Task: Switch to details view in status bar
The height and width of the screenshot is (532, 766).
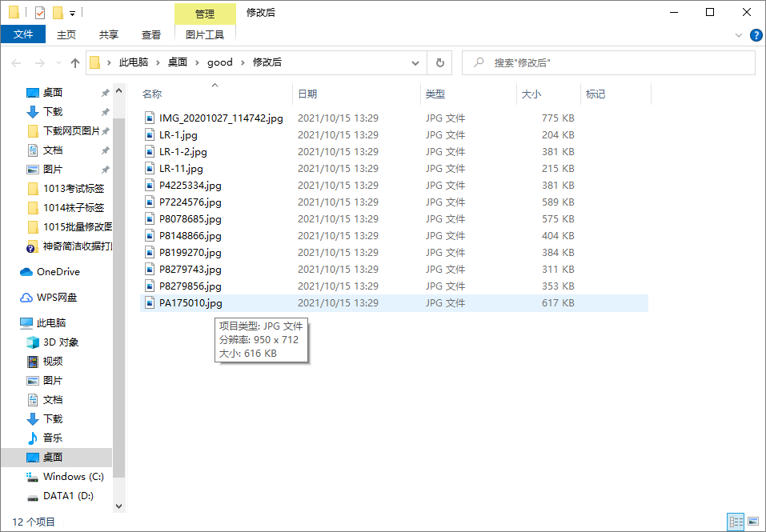Action: click(736, 522)
